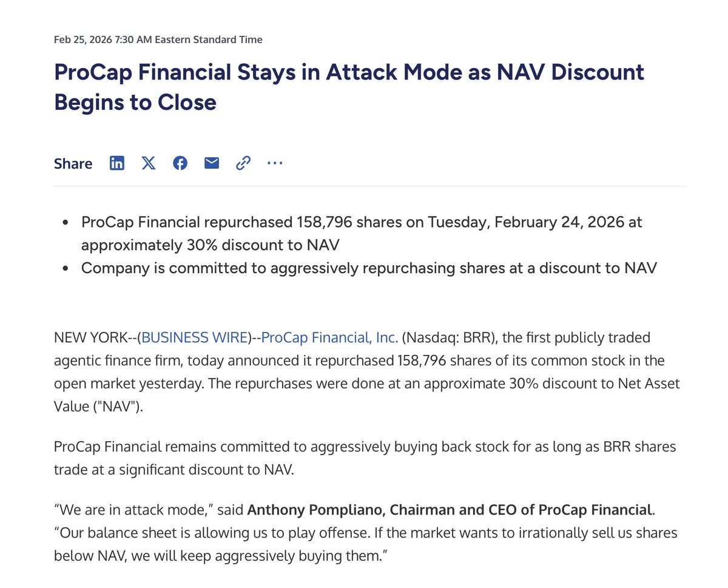Click the Share label
The height and width of the screenshot is (588, 728).
73,164
